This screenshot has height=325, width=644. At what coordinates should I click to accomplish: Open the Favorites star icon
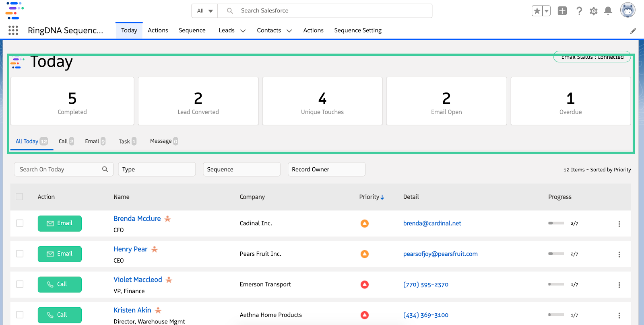coord(537,11)
